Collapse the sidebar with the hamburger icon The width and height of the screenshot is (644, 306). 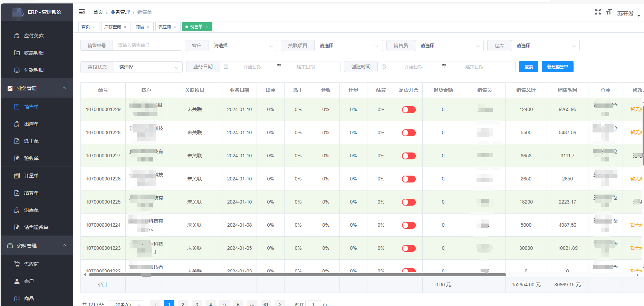[x=82, y=12]
